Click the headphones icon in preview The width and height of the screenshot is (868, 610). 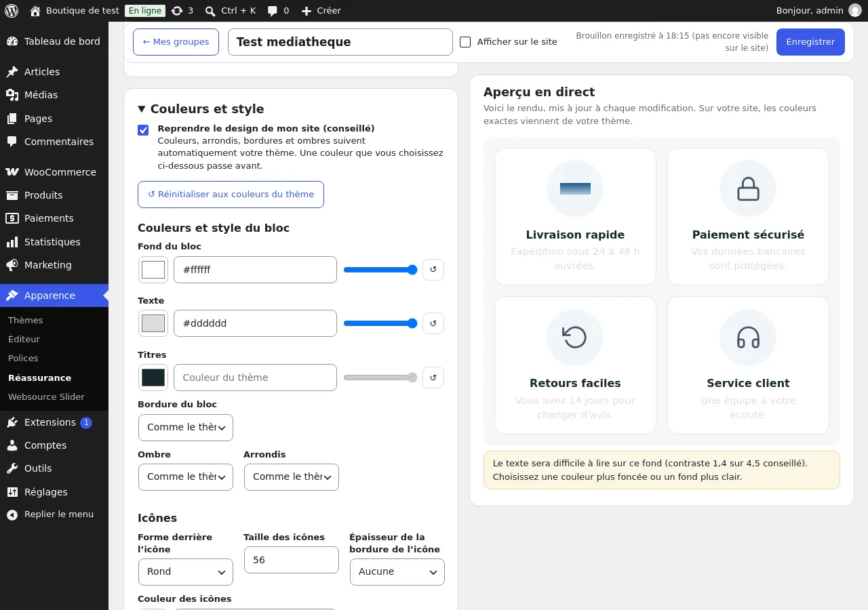[748, 337]
